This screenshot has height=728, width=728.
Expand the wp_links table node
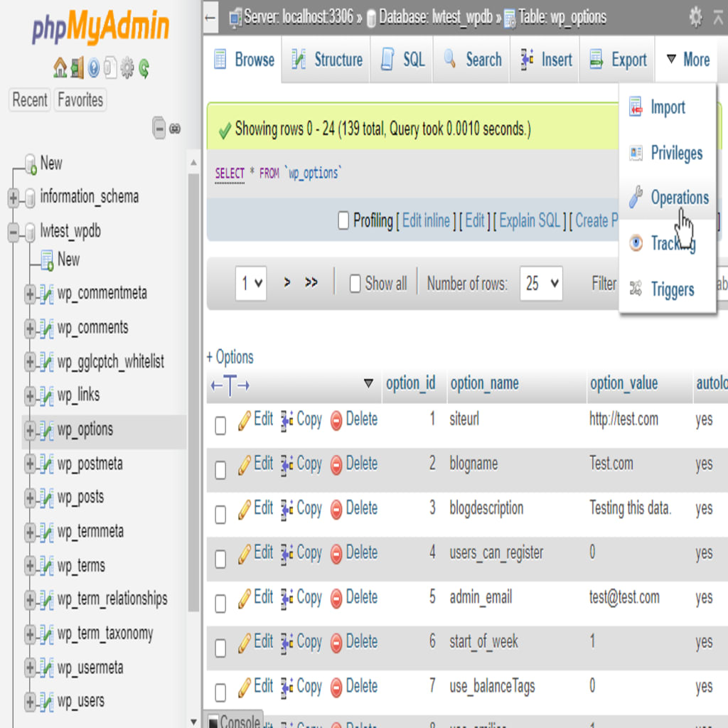click(x=30, y=396)
